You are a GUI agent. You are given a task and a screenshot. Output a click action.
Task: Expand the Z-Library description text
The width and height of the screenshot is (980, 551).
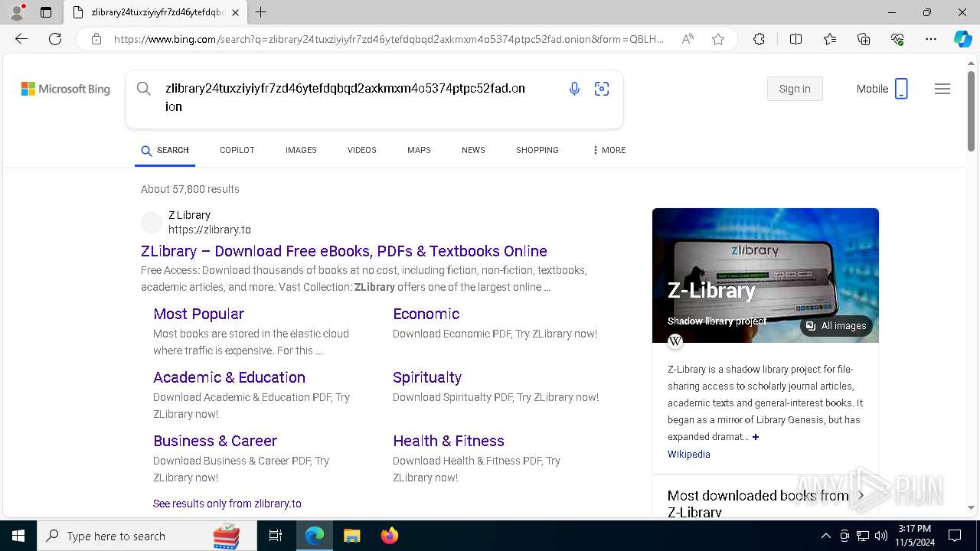point(756,437)
